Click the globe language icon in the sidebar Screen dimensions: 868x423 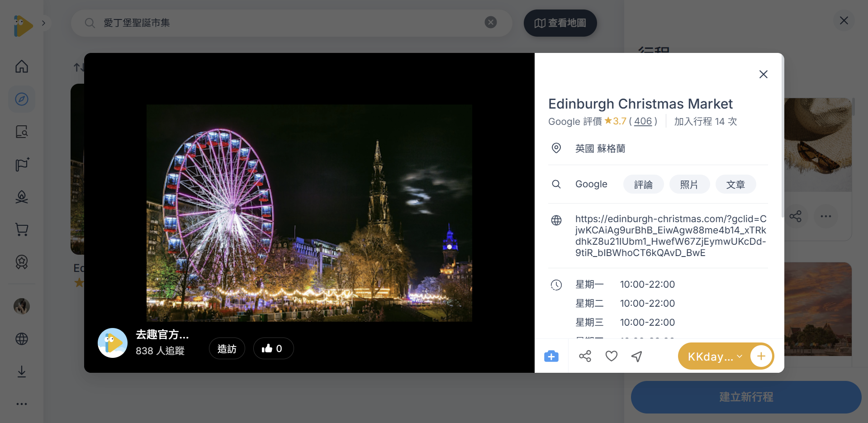tap(22, 339)
